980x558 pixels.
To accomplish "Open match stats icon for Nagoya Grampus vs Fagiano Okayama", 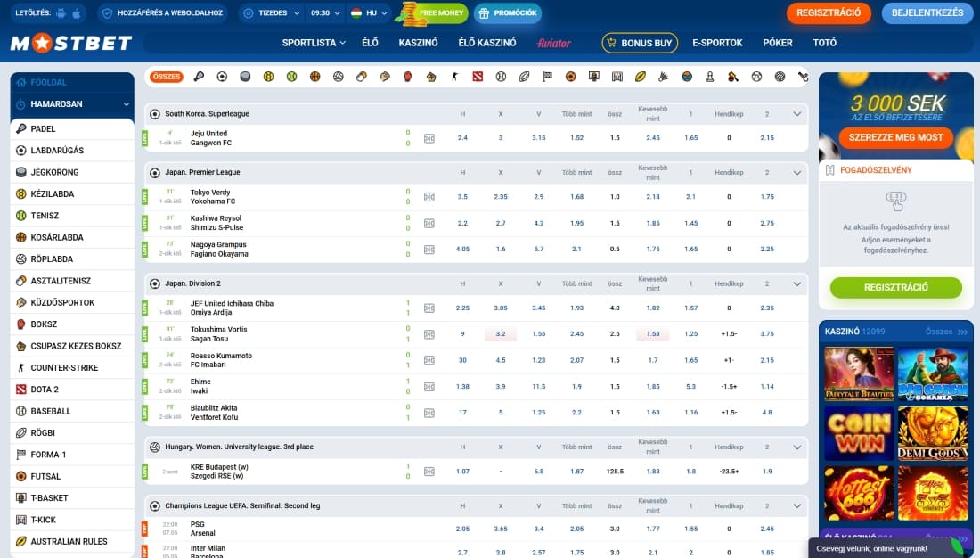I will pyautogui.click(x=429, y=250).
